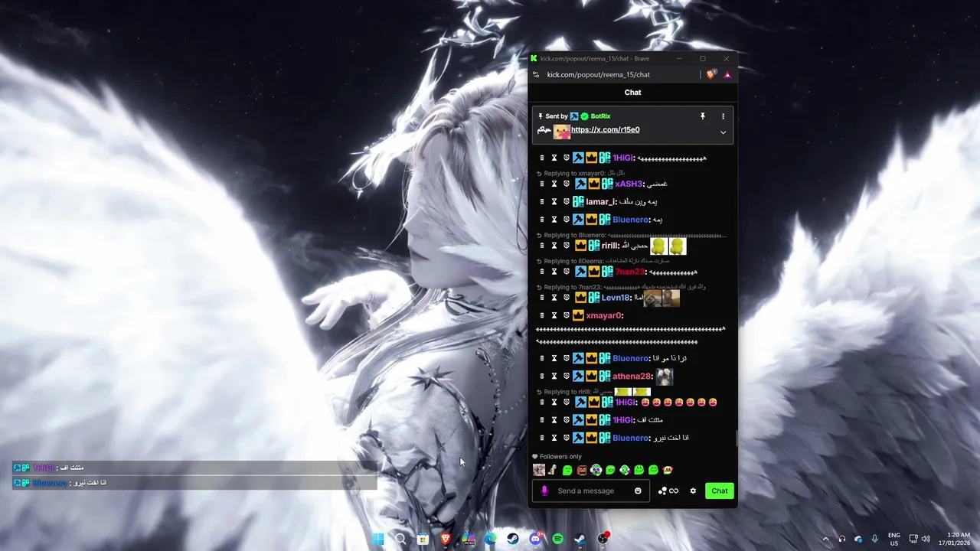Viewport: 980px width, 551px height.
Task: Click Levn18's username
Action: pyautogui.click(x=616, y=298)
